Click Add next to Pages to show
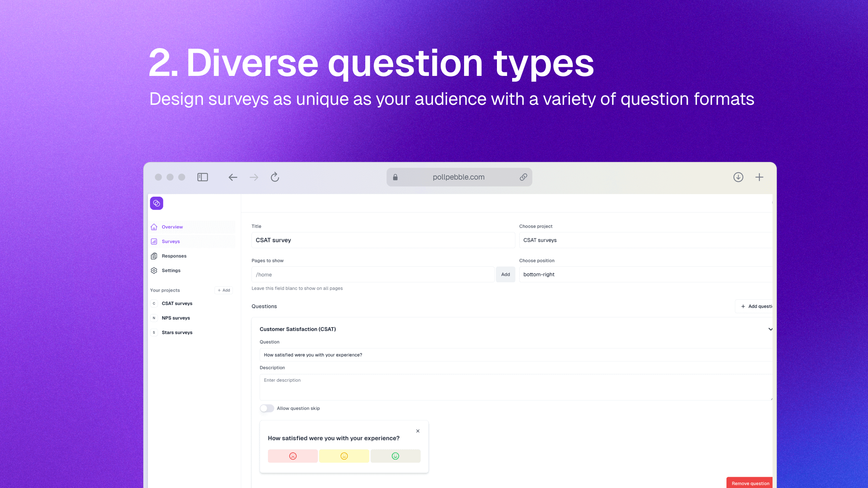The width and height of the screenshot is (868, 488). (x=505, y=274)
